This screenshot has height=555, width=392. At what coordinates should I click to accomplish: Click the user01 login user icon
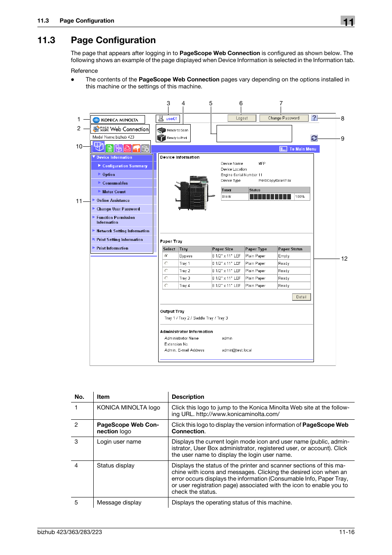click(161, 118)
